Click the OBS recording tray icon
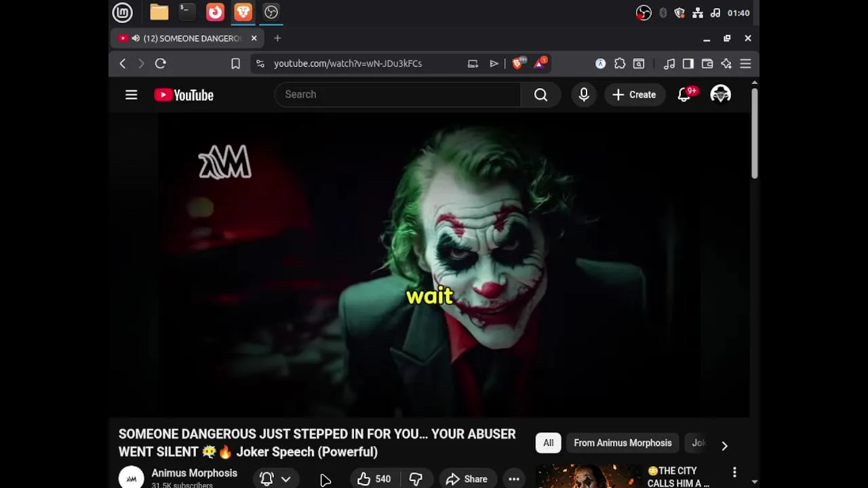Screen dimensions: 868x488 (x=644, y=13)
